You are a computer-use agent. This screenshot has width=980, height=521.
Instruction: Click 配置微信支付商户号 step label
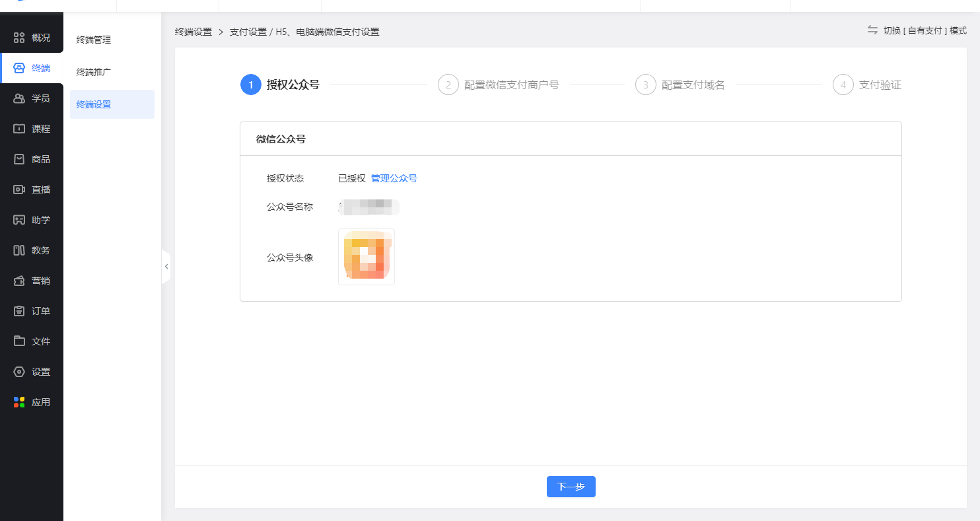(x=512, y=85)
